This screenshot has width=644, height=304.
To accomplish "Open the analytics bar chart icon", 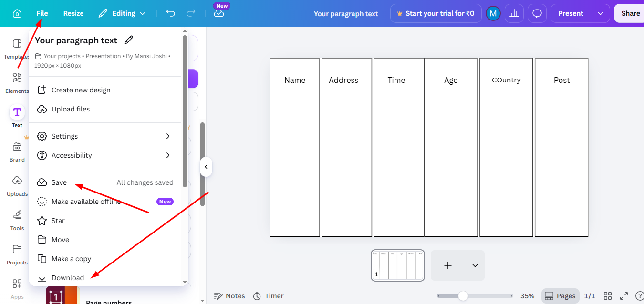I will (514, 13).
